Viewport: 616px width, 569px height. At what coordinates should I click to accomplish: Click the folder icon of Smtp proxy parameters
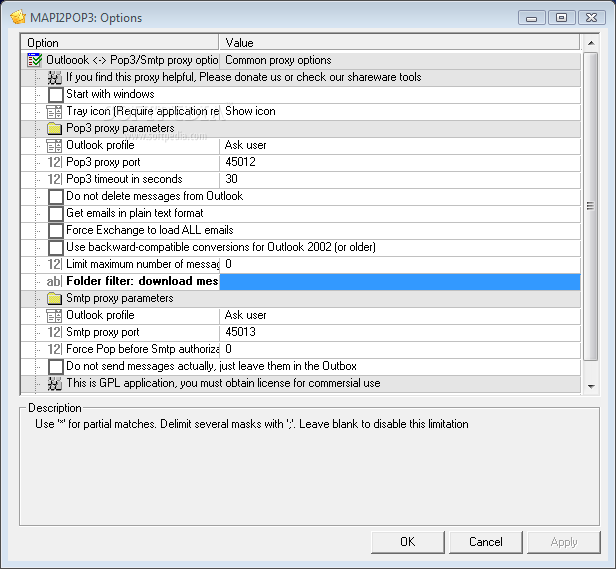coord(54,298)
